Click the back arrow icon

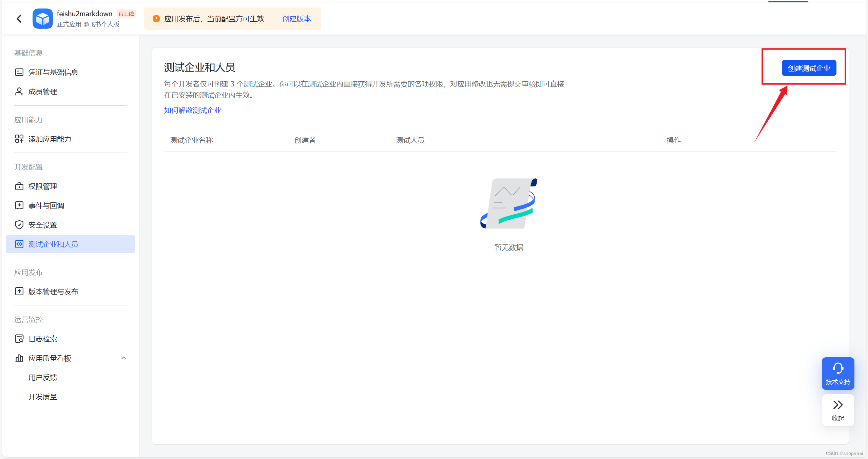coord(19,19)
